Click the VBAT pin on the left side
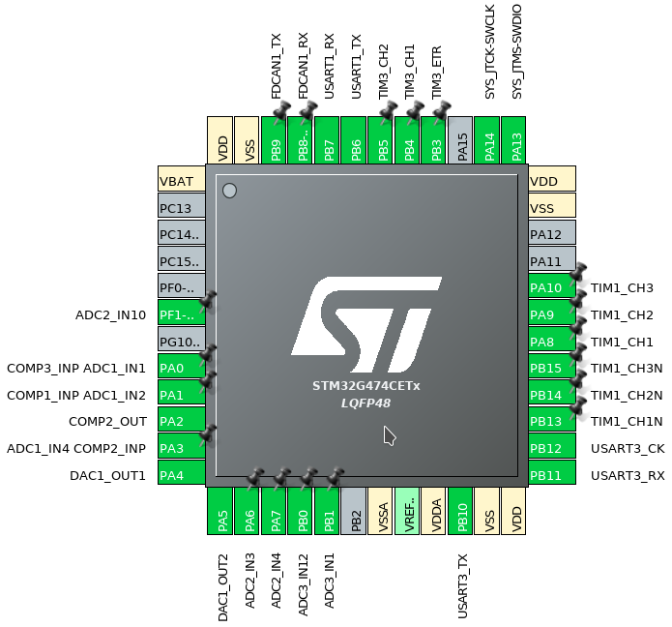Screen dimensions: 672x627 click(x=182, y=179)
